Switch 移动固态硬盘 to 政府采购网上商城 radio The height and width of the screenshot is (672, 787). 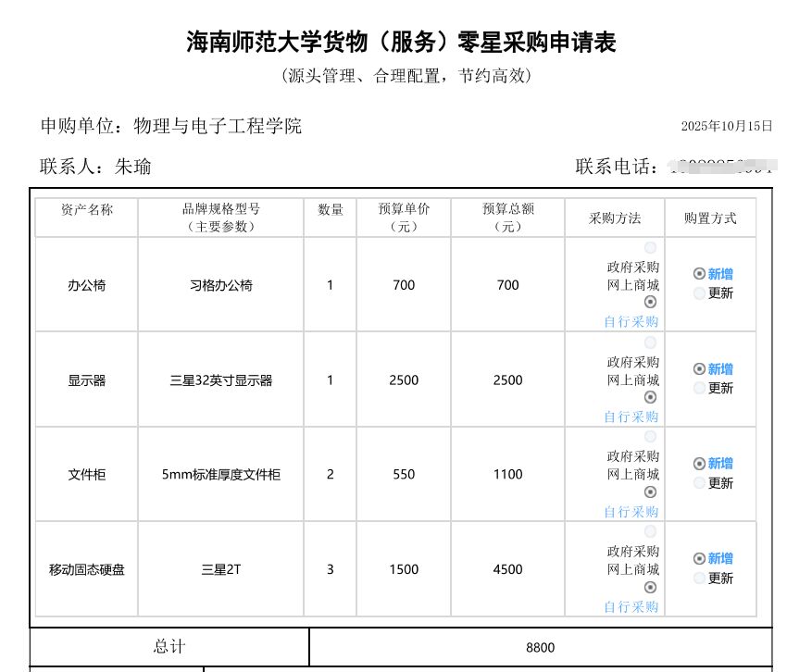[x=650, y=532]
